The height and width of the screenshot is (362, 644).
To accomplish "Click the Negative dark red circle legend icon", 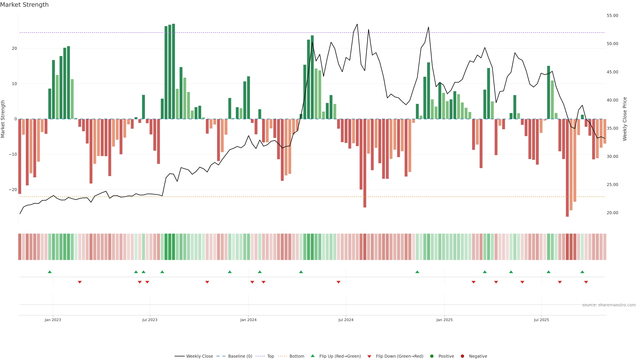I will point(462,356).
